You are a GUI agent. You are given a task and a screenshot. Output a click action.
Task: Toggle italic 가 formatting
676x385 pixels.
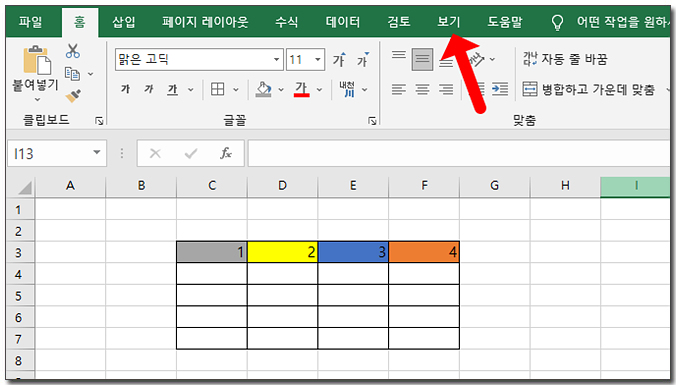pyautogui.click(x=149, y=89)
